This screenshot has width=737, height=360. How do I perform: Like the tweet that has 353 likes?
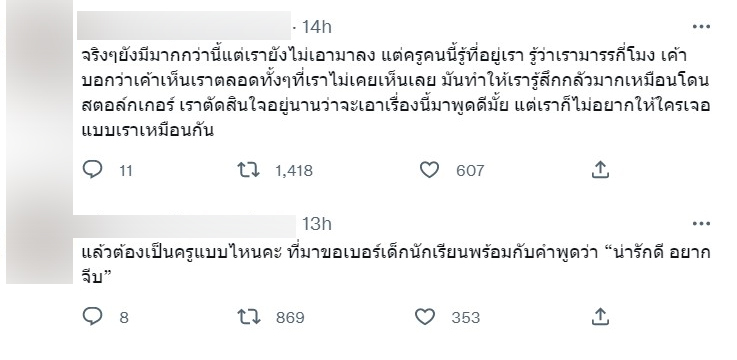(425, 317)
